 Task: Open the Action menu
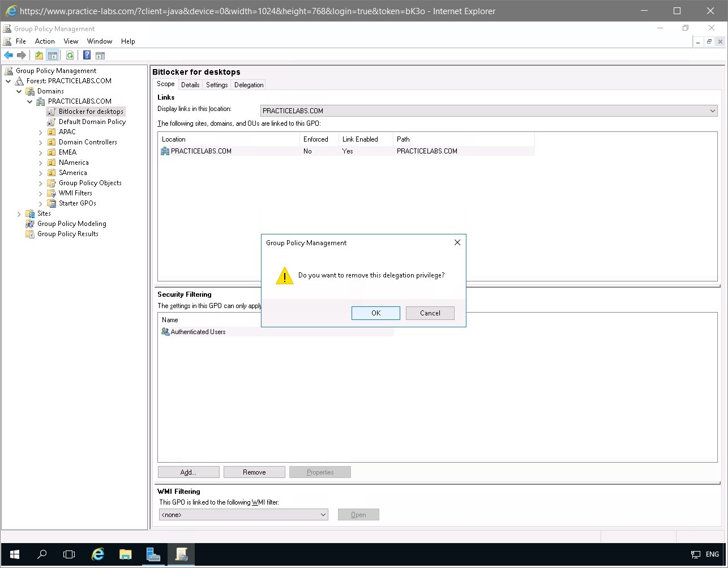tap(45, 41)
